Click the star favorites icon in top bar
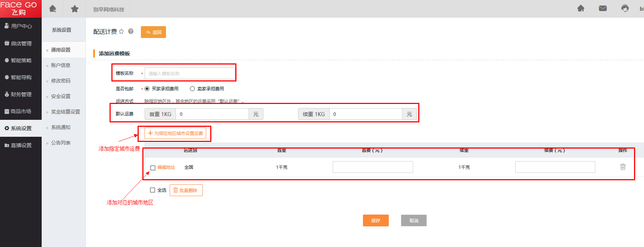Viewport: 644px width, 247px height. pyautogui.click(x=75, y=9)
